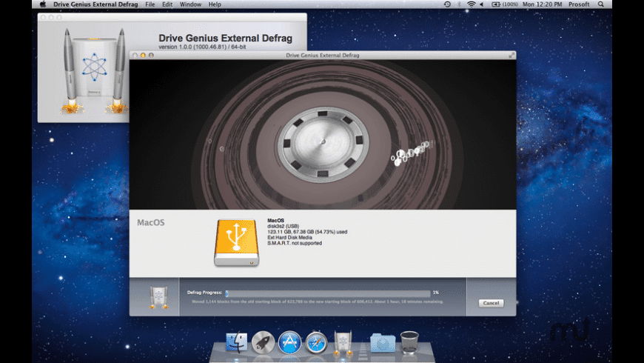This screenshot has height=363, width=644.
Task: Click the MacOS volume heading label
Action: 151,222
